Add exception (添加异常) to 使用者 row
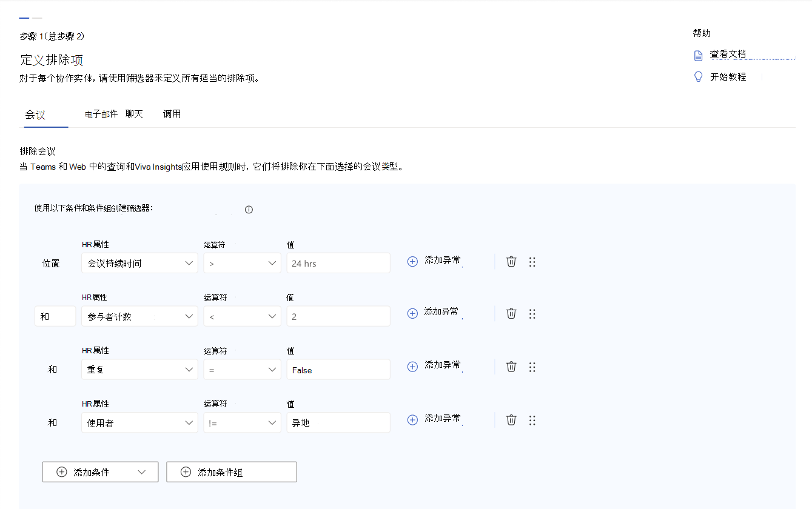Image resolution: width=812 pixels, height=509 pixels. [434, 419]
